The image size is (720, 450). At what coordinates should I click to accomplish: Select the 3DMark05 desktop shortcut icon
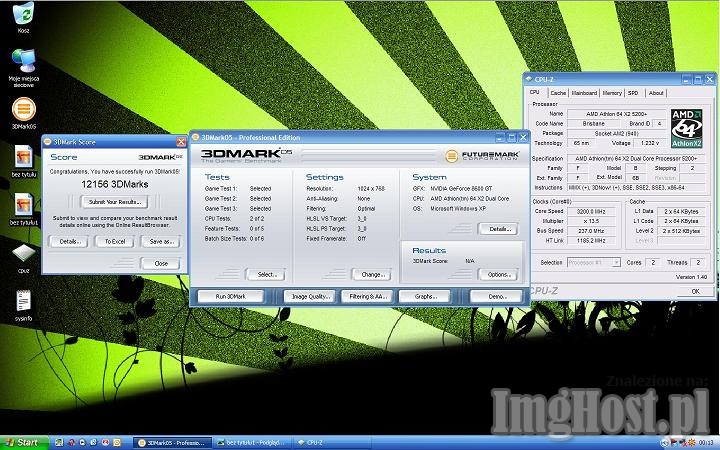click(23, 109)
